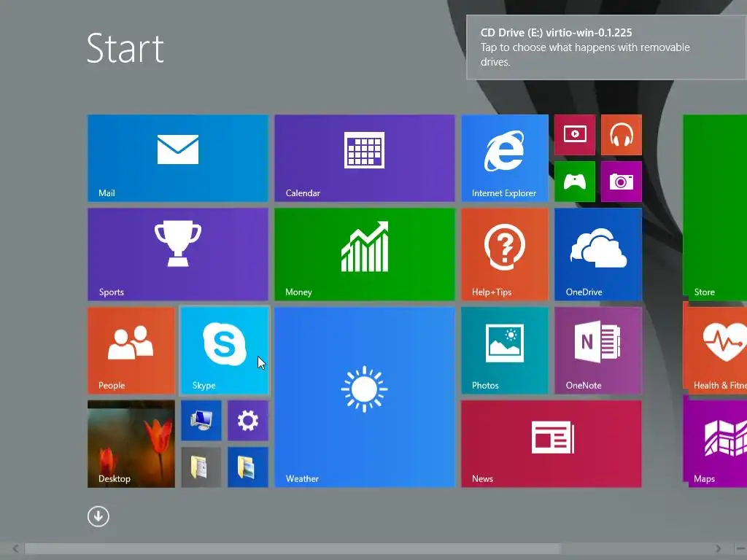Open the Photos tile
Screen dimensions: 747x560
click(505, 351)
